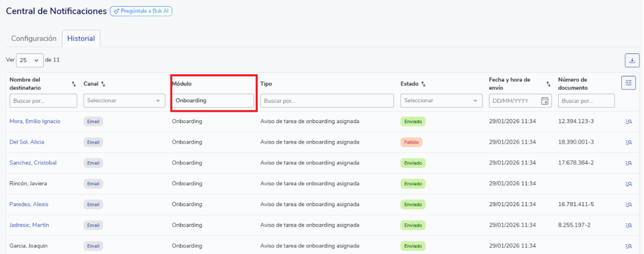The width and height of the screenshot is (644, 254).
Task: Select the Historial tab
Action: [x=81, y=39]
